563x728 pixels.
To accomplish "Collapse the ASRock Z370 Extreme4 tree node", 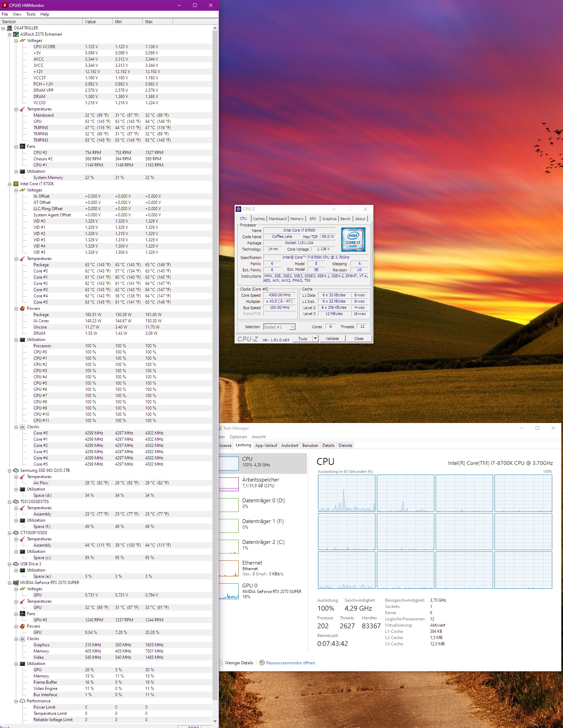I will (x=10, y=34).
